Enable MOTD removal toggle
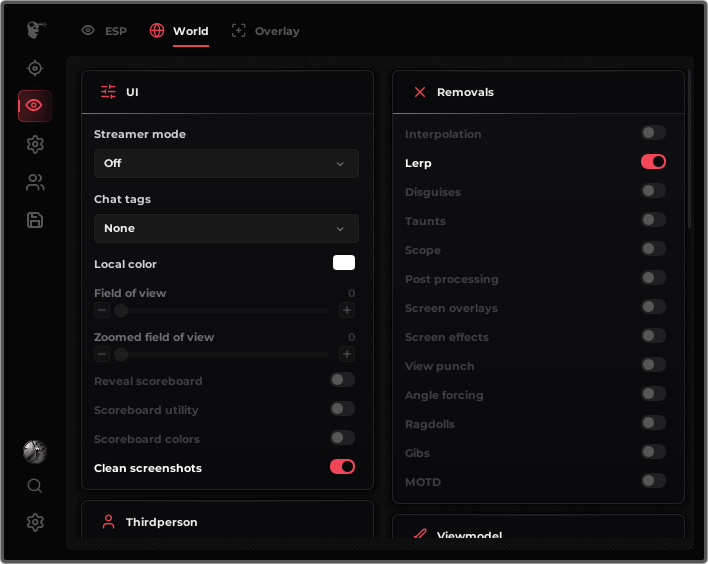 point(653,480)
